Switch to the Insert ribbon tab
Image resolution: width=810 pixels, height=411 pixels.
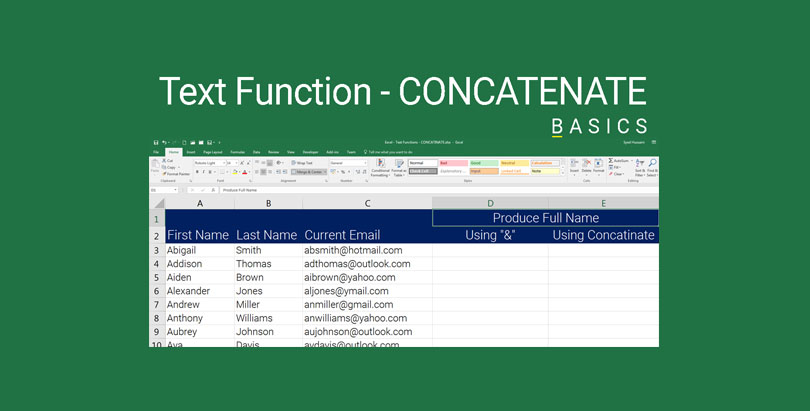[x=191, y=152]
